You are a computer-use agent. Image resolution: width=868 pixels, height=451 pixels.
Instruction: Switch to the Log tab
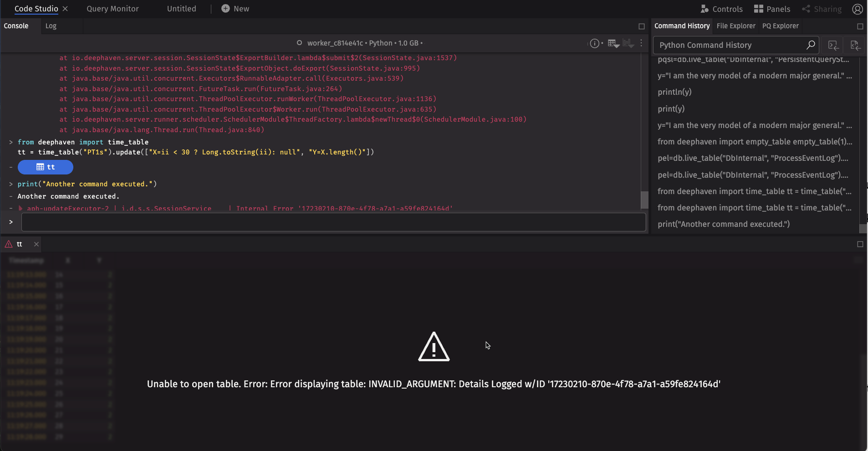[x=51, y=26]
